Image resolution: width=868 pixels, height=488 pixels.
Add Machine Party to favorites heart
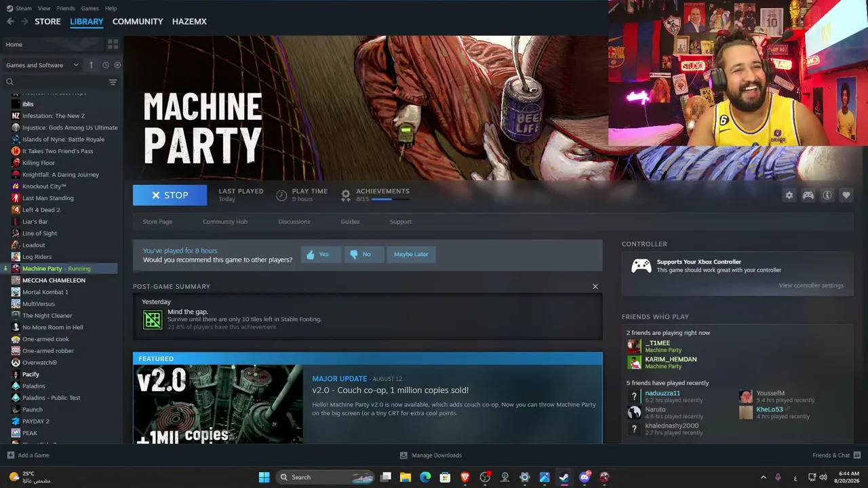click(846, 195)
